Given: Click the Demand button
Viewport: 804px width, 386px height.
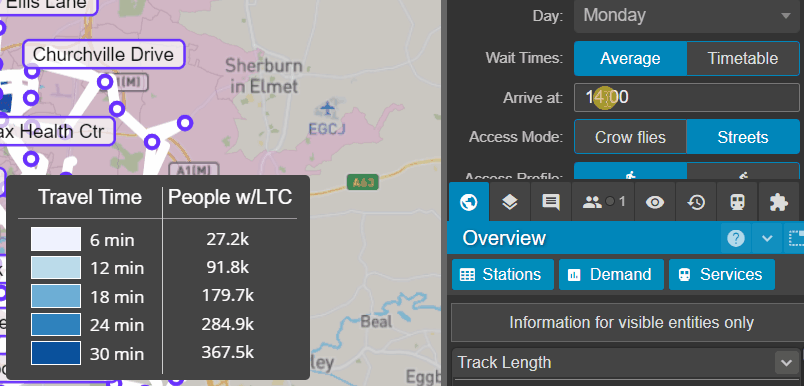Looking at the screenshot, I should click(611, 274).
